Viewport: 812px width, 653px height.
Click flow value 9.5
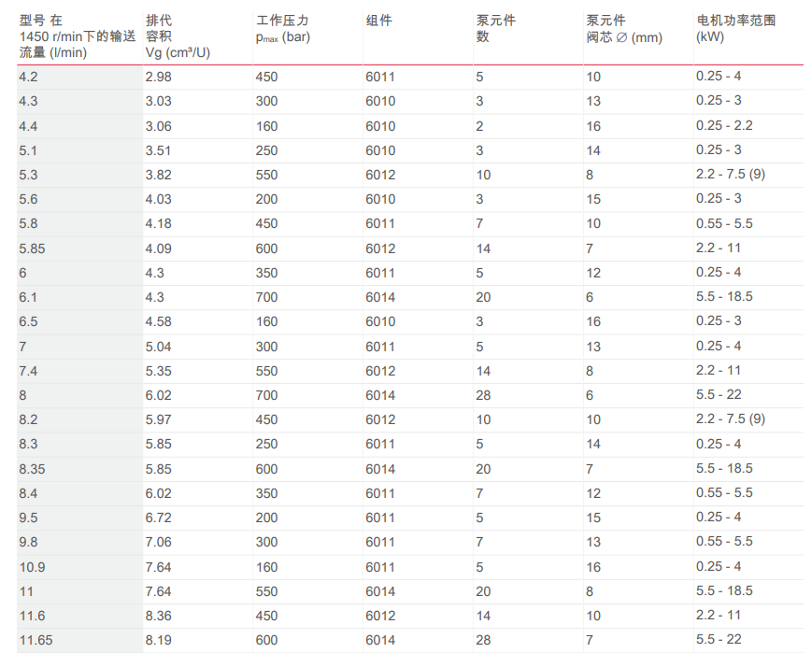coord(28,518)
